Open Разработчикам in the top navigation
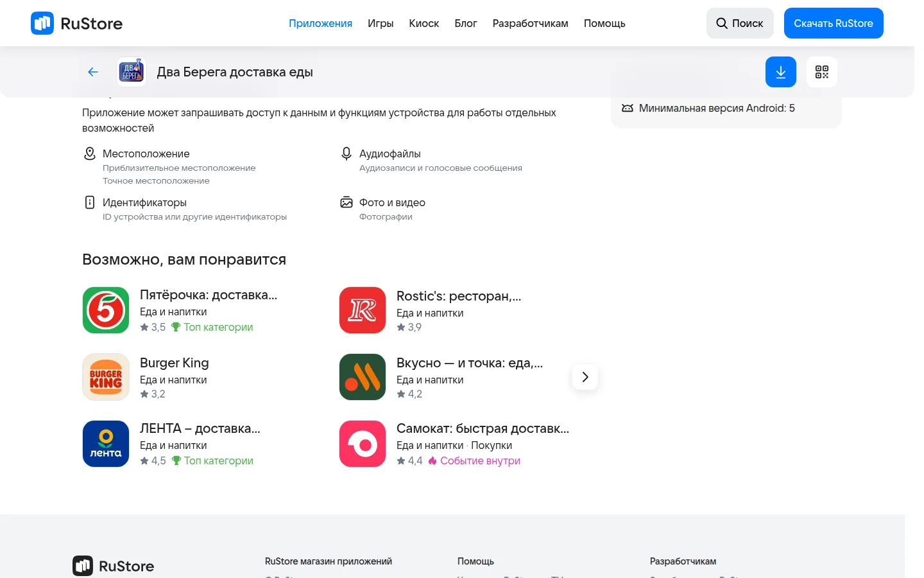The width and height of the screenshot is (924, 578). (531, 23)
